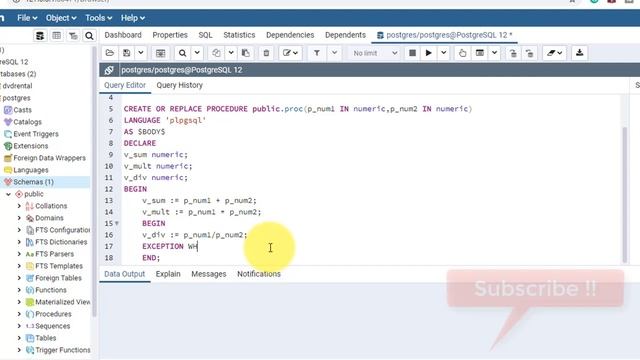
Task: Expand the Procedures tree node
Action: tap(19, 314)
